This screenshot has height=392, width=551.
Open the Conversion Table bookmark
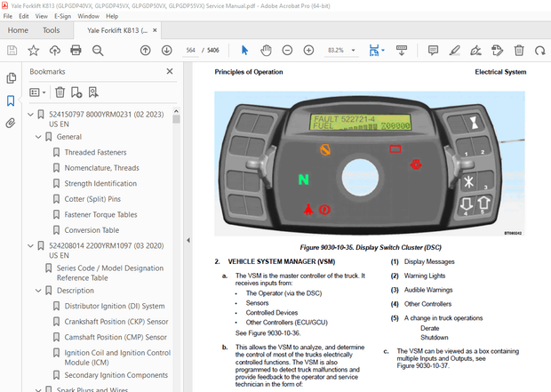tap(92, 230)
